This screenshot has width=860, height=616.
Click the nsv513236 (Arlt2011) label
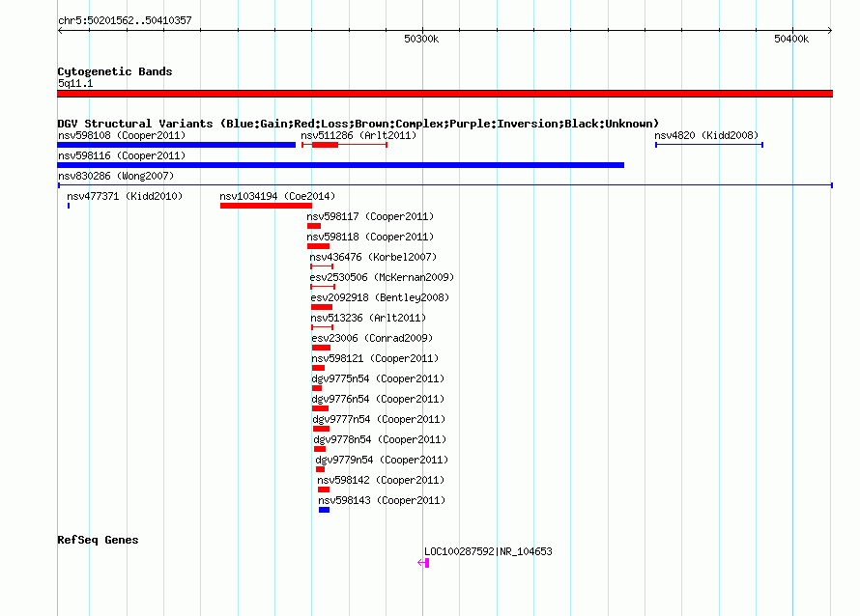coord(368,318)
